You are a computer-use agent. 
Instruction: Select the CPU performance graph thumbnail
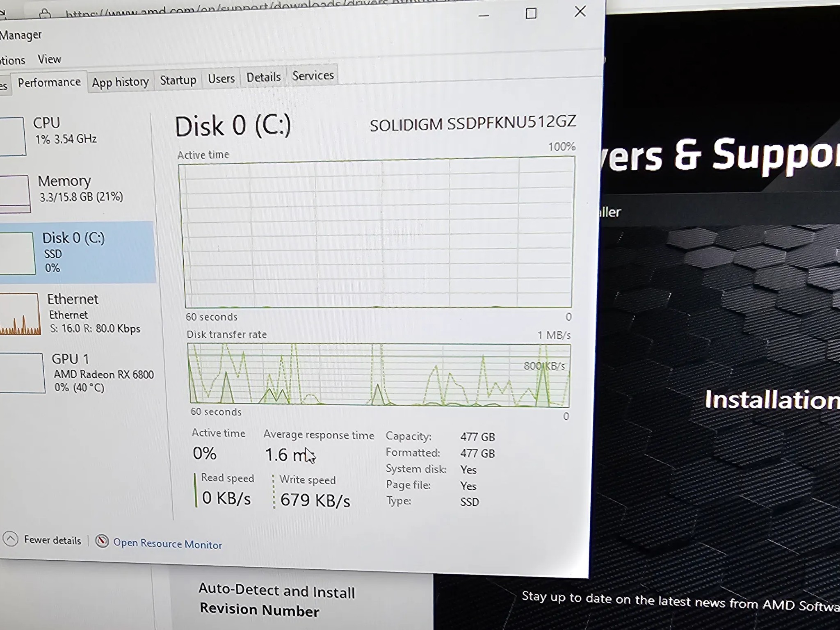pyautogui.click(x=12, y=136)
